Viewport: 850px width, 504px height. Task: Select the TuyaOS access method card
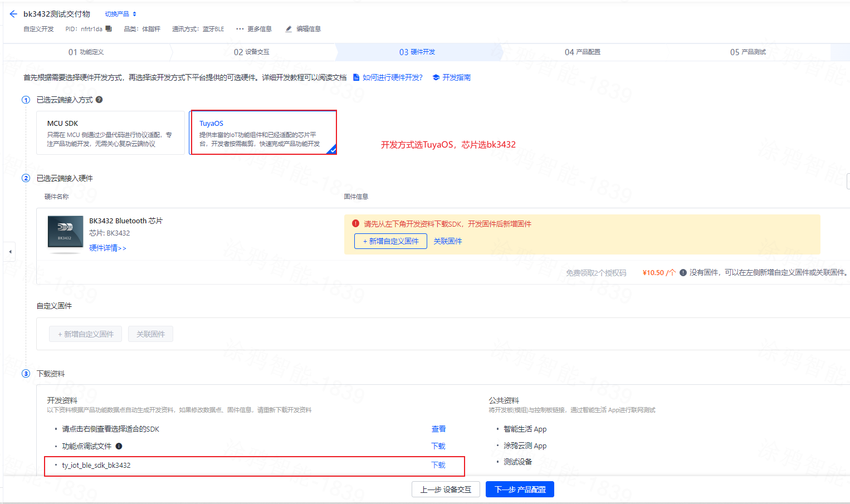[x=263, y=133]
